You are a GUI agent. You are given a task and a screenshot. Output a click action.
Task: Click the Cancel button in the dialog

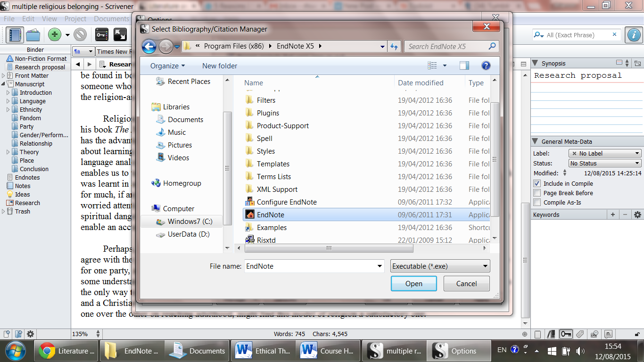(x=467, y=283)
